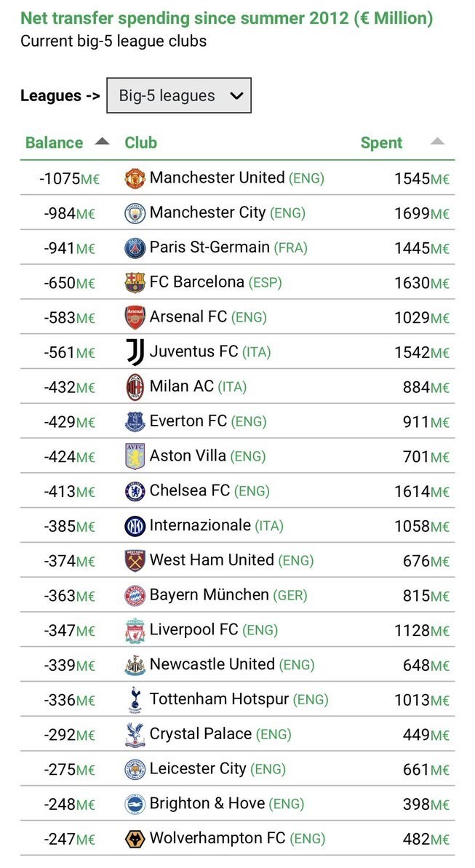Click the Paris St-Germain logo
Viewport: 475px width, 868px height.
pyautogui.click(x=135, y=248)
